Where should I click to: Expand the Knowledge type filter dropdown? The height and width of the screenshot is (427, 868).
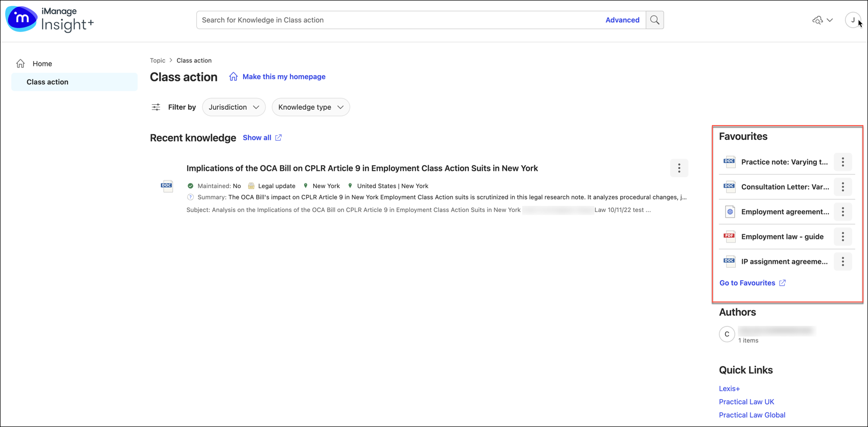pyautogui.click(x=311, y=107)
